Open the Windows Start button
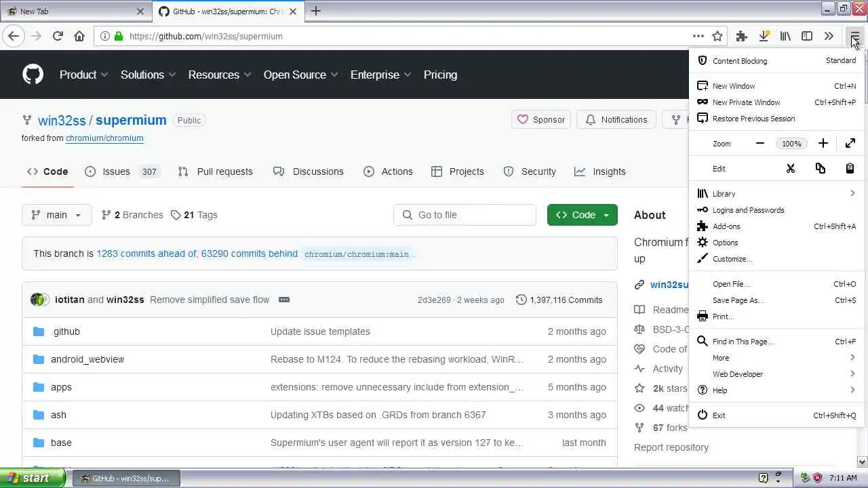This screenshot has height=488, width=868. (33, 478)
